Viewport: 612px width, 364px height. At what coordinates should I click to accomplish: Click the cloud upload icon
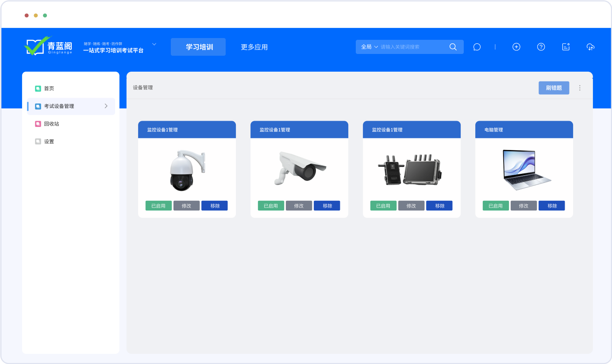590,47
